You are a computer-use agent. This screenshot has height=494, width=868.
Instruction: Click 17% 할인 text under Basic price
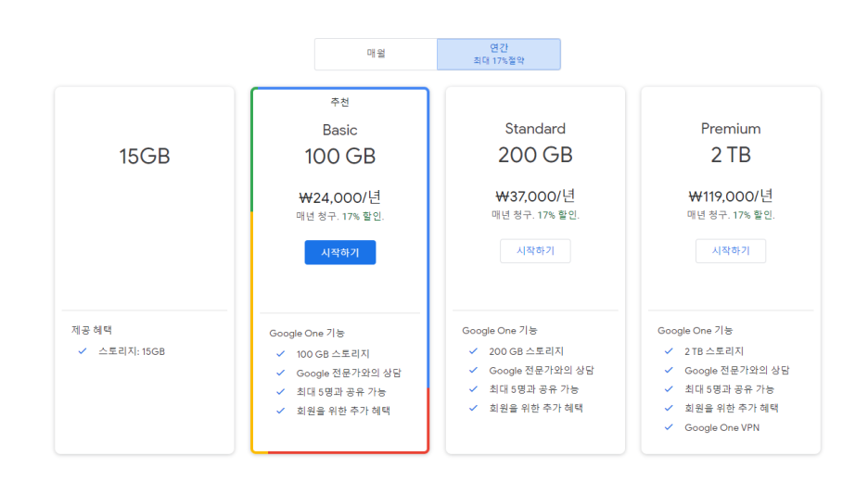point(363,216)
